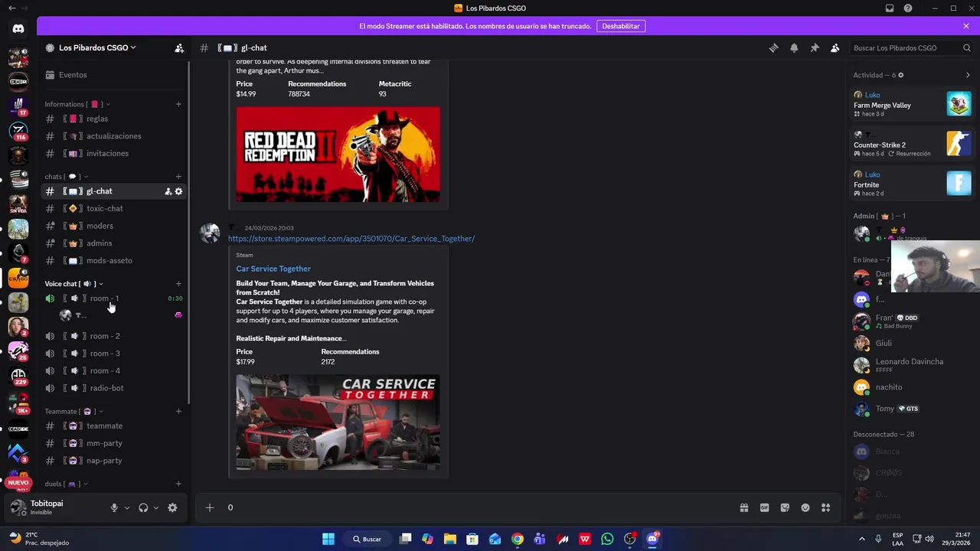Open the gift icon in message bar
The height and width of the screenshot is (551, 980).
[x=743, y=507]
